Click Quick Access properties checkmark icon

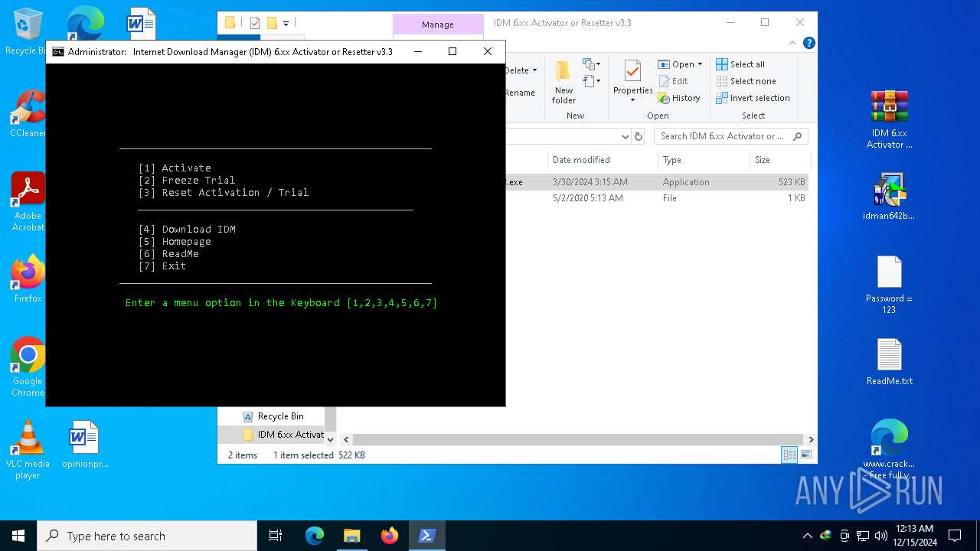point(255,23)
